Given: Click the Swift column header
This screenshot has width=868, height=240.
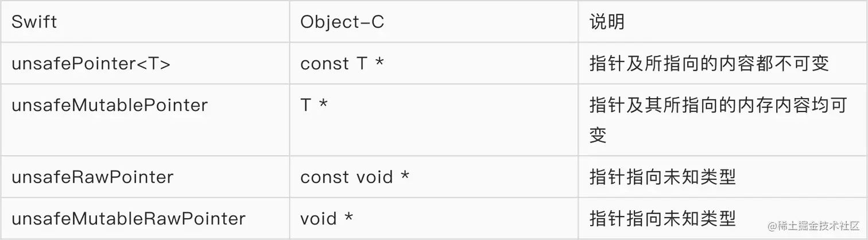Looking at the screenshot, I should pyautogui.click(x=34, y=22).
